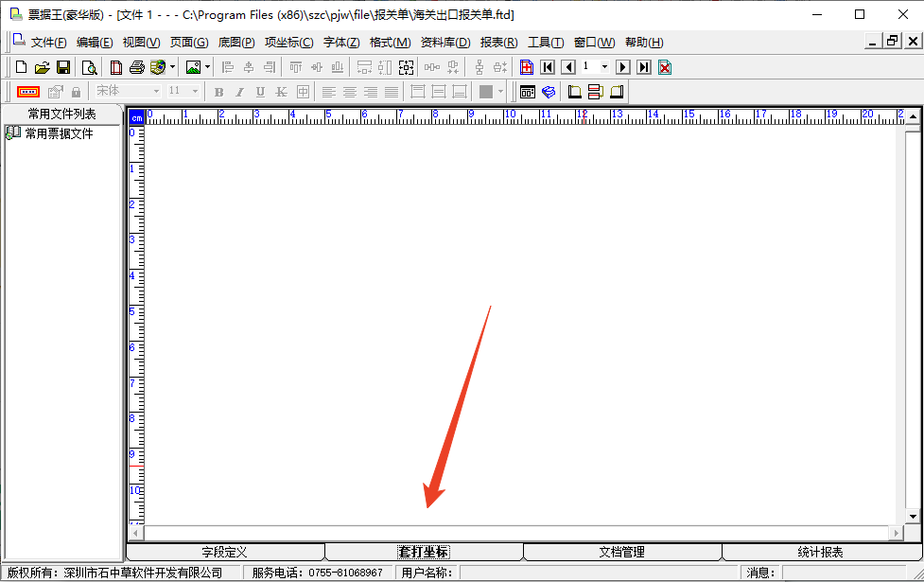Go to the next page arrow
Viewport: 924px width, 582px height.
pyautogui.click(x=622, y=67)
